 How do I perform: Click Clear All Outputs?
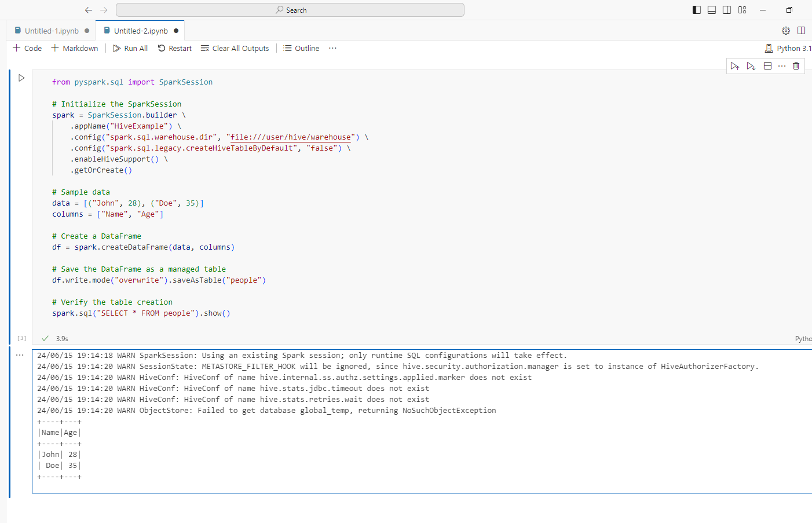[235, 48]
